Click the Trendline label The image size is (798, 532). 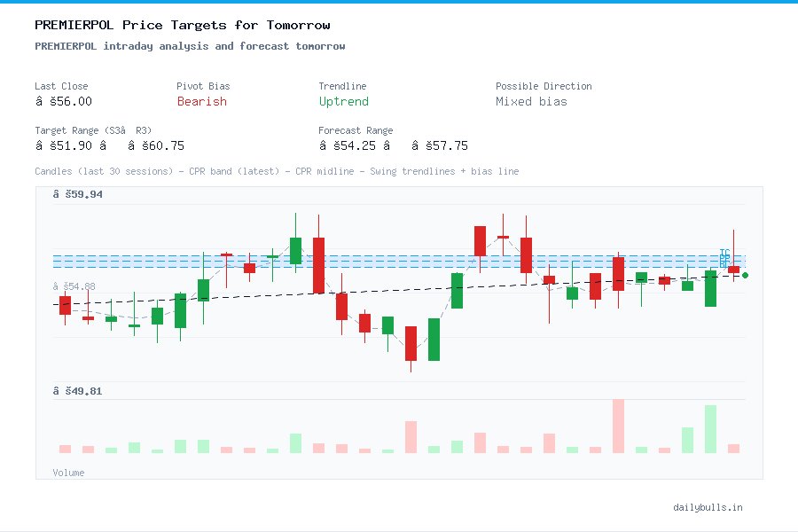point(342,86)
